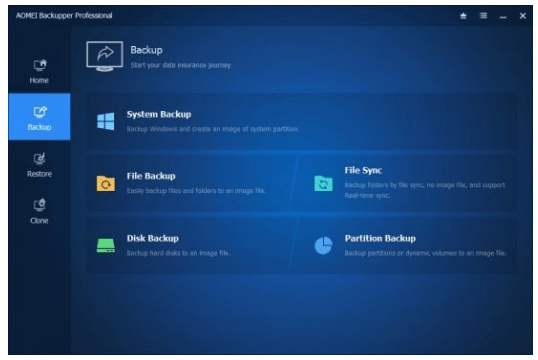Image resolution: width=538 pixels, height=360 pixels.
Task: Close the AOMEI Backupper window
Action: tap(523, 16)
